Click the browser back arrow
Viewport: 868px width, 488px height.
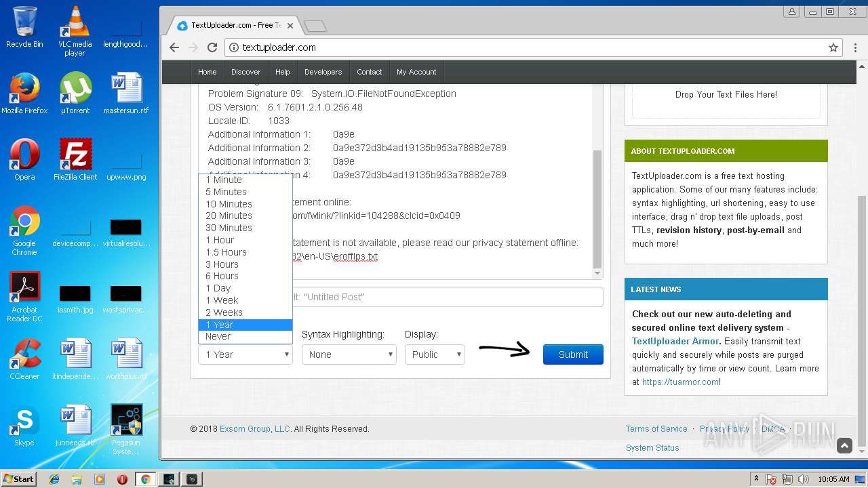coord(174,47)
